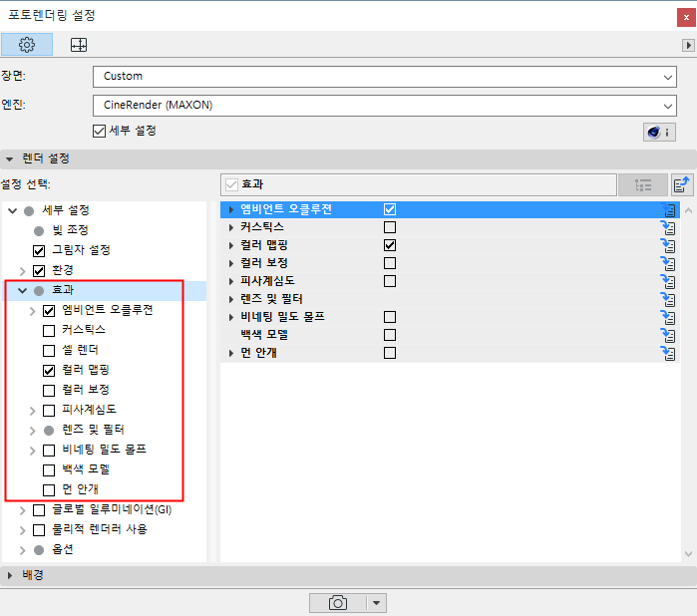Enable 백색 모델 checkbox in the tree
The width and height of the screenshot is (697, 616).
click(x=49, y=470)
